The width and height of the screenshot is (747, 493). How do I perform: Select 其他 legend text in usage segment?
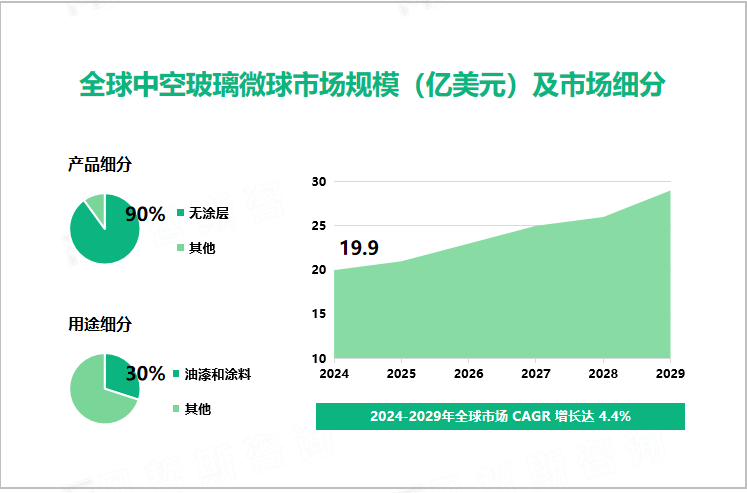tap(198, 409)
